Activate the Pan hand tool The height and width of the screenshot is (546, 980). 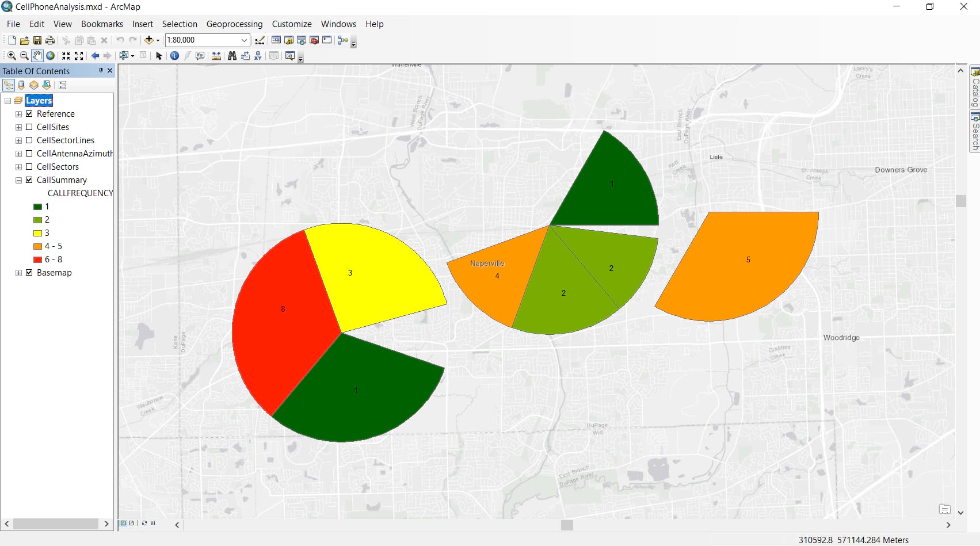pyautogui.click(x=37, y=56)
